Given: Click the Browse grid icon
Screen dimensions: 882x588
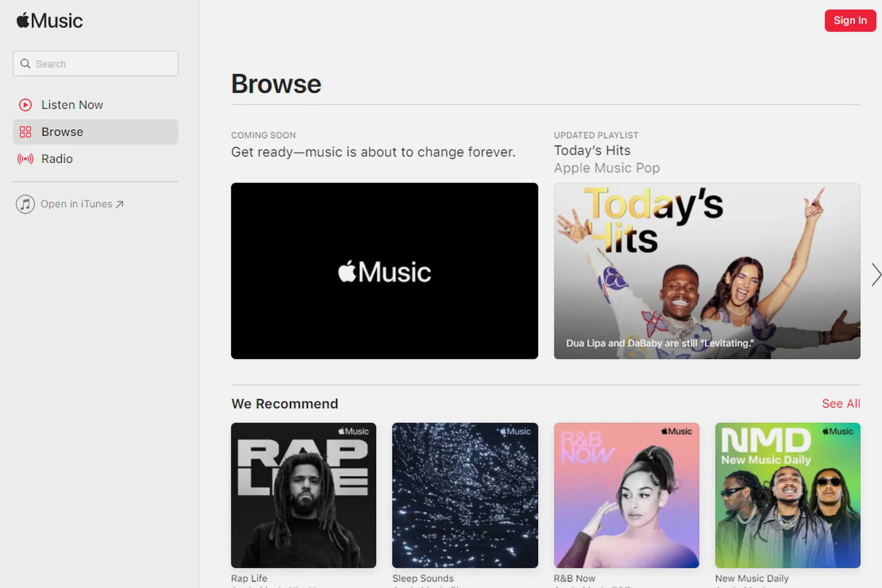Looking at the screenshot, I should pyautogui.click(x=25, y=132).
